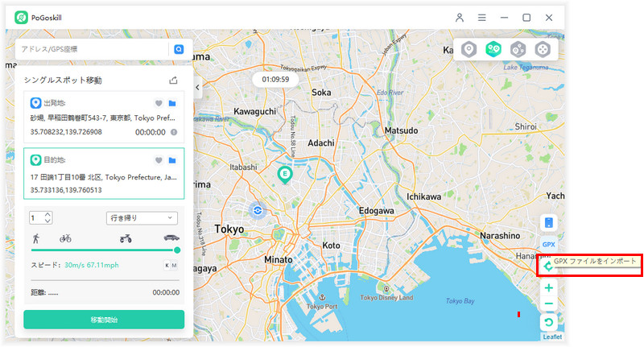Click the Tokyo Disney Land map label
The image size is (644, 347).
(x=386, y=298)
